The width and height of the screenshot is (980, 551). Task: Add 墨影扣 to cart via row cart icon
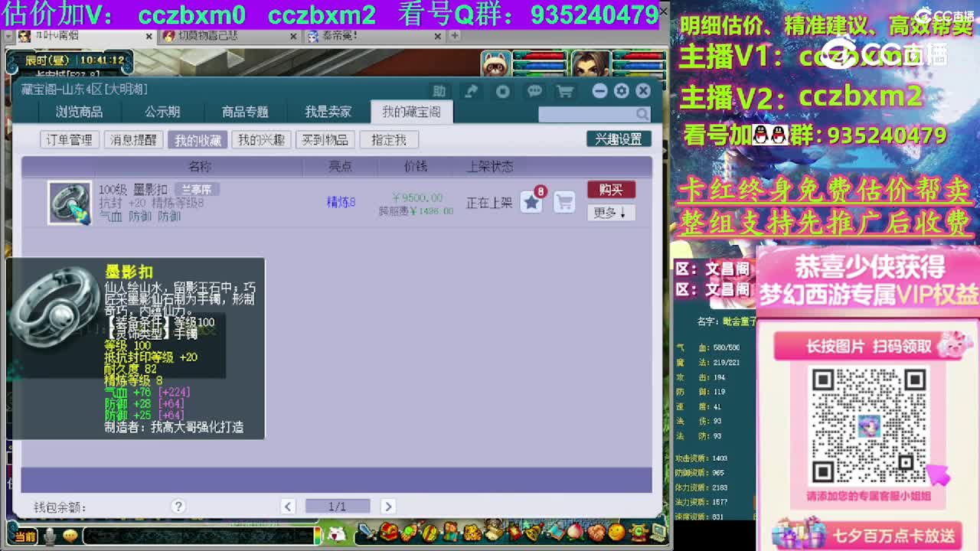564,202
